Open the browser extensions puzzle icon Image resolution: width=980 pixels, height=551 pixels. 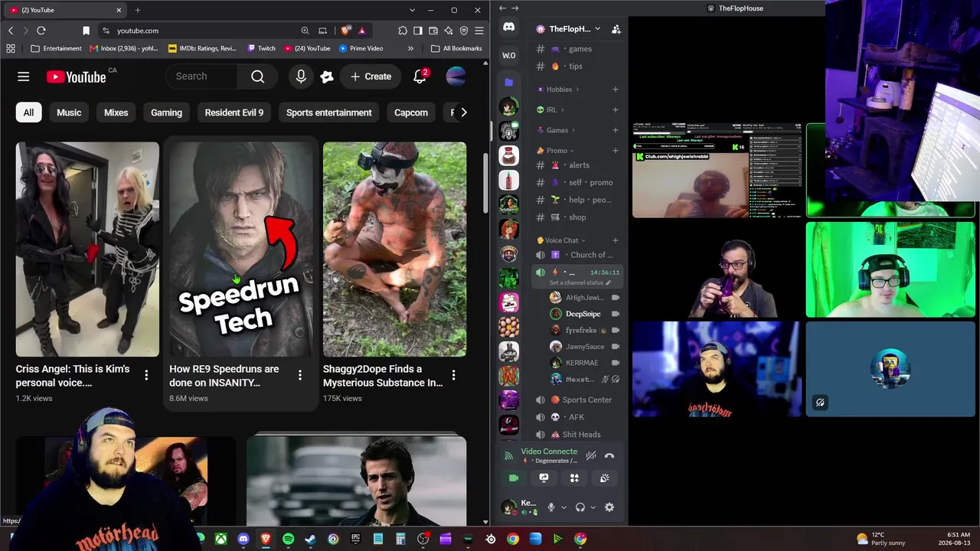pos(403,31)
